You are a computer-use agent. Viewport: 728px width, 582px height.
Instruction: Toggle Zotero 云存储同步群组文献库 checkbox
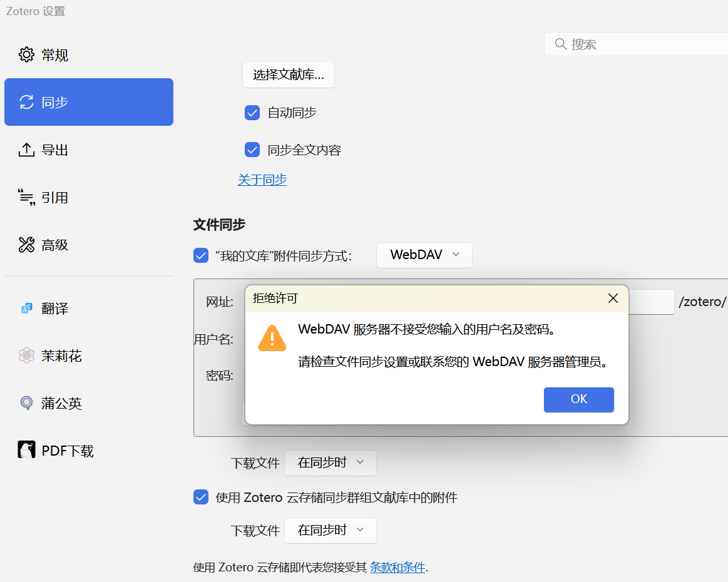pos(201,497)
